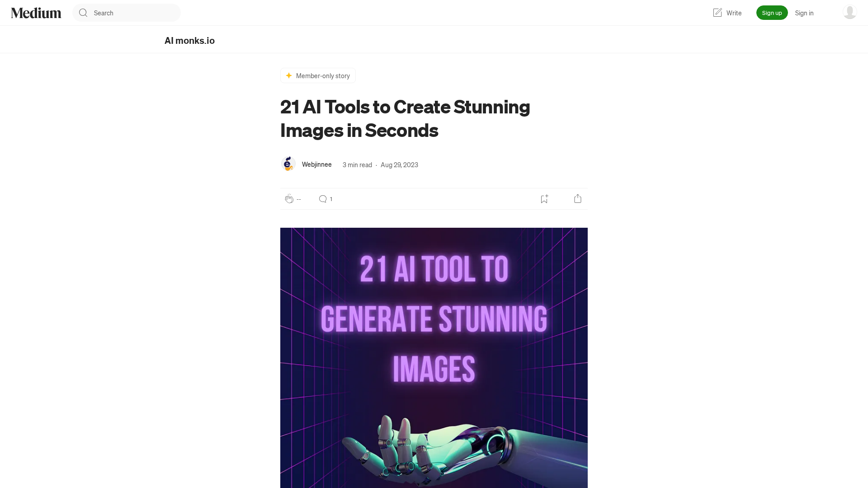The height and width of the screenshot is (488, 868).
Task: Click the Medium logo
Action: click(x=36, y=13)
